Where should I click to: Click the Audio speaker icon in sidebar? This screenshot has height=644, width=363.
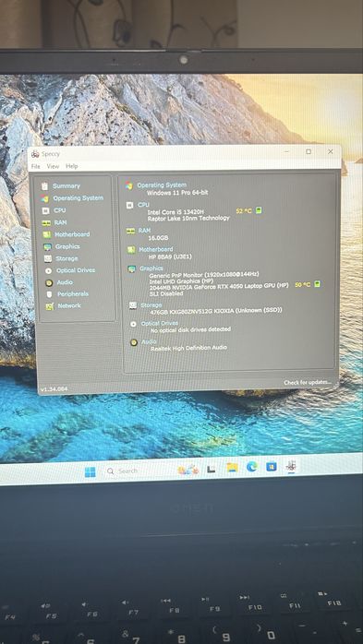tap(49, 282)
